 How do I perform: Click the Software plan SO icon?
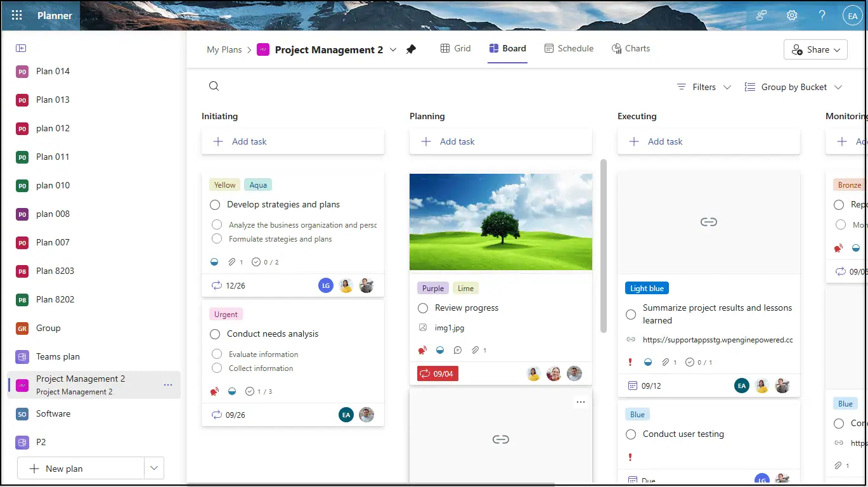(22, 414)
